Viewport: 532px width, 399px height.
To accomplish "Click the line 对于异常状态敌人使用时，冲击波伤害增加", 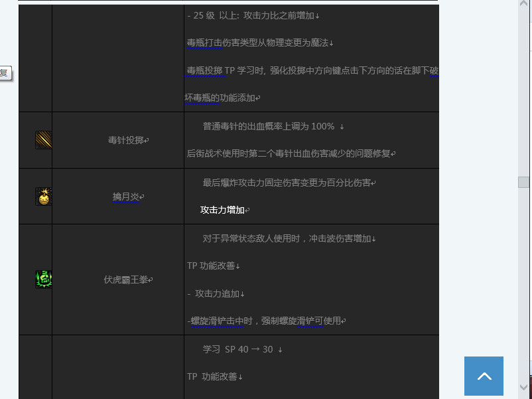I will pyautogui.click(x=287, y=239).
